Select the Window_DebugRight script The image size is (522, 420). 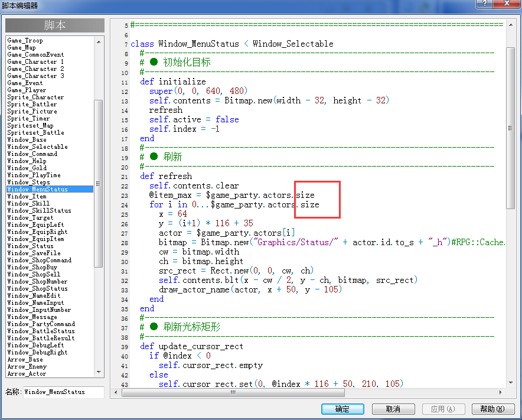(37, 352)
